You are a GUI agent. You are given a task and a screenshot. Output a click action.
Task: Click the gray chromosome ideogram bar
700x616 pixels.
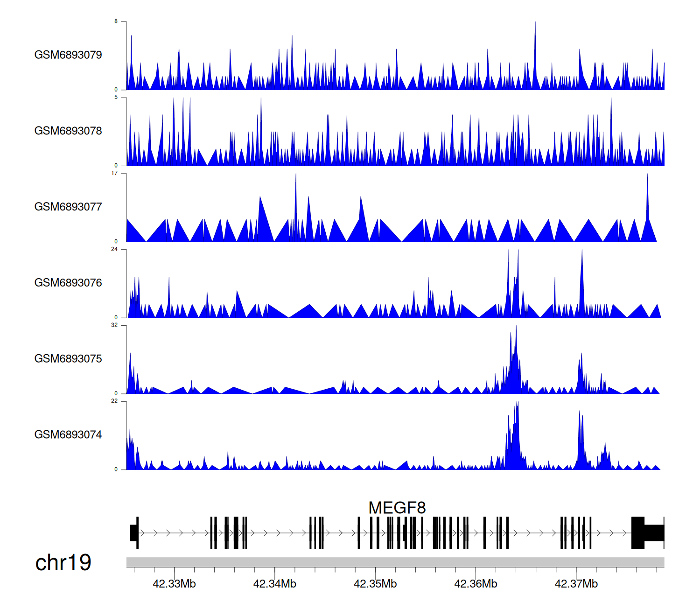pyautogui.click(x=395, y=562)
